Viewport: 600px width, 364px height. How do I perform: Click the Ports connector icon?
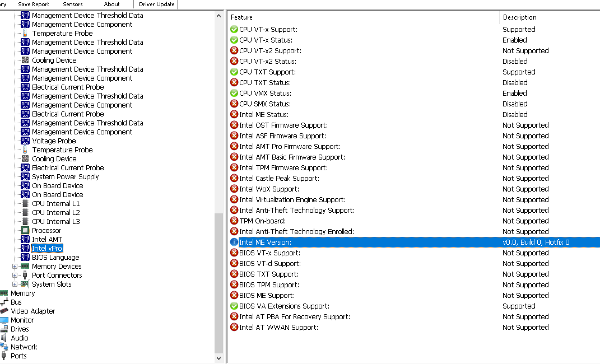[4, 356]
